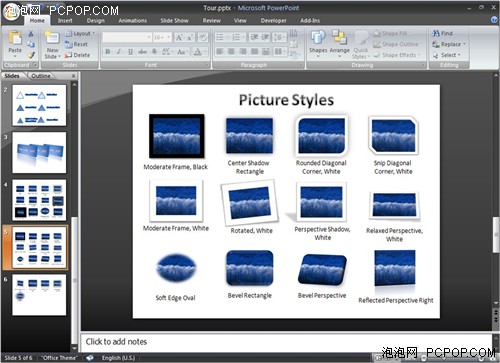Viewport: 500px width, 363px height.
Task: Click the Office Theme status bar label
Action: point(59,358)
